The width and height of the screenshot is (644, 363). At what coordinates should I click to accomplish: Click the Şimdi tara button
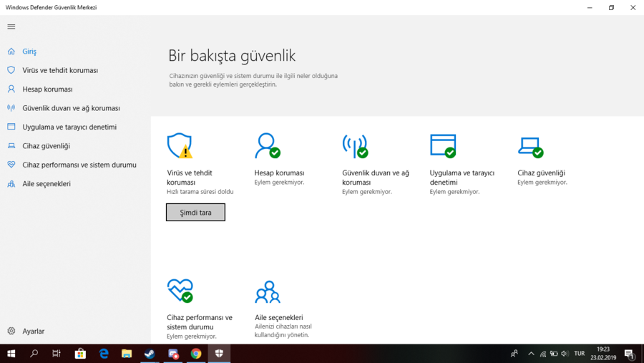point(195,212)
